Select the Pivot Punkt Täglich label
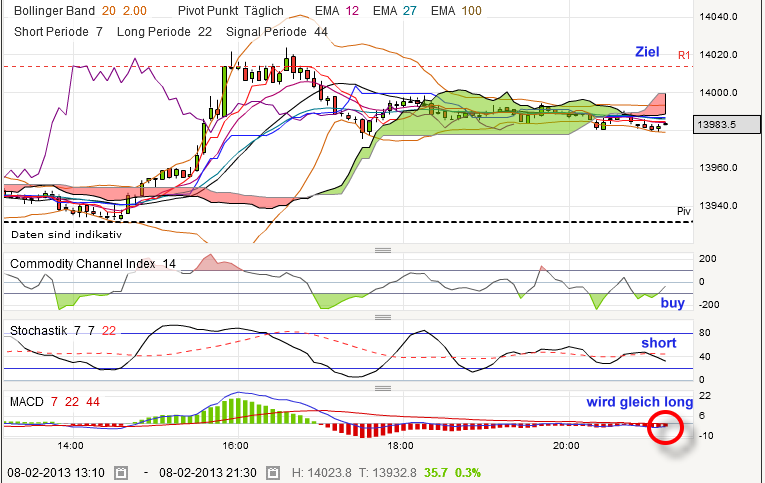 [230, 11]
